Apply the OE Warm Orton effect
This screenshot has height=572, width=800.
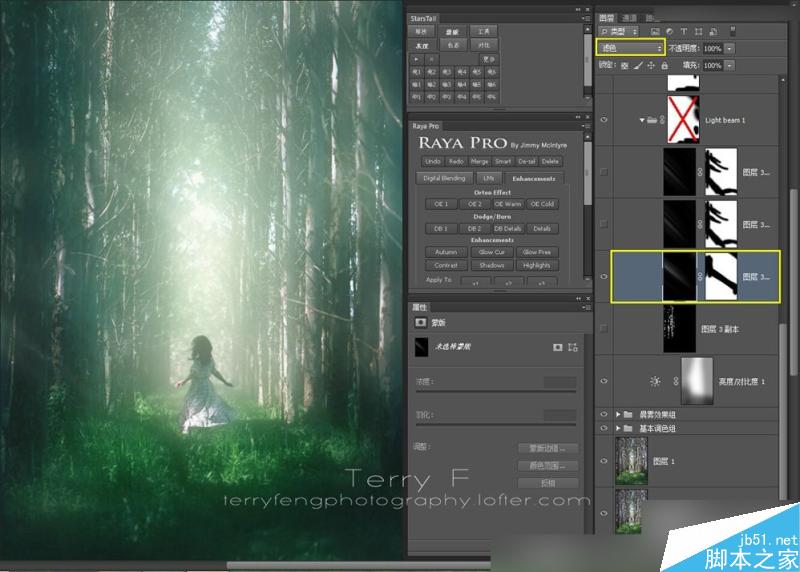508,204
